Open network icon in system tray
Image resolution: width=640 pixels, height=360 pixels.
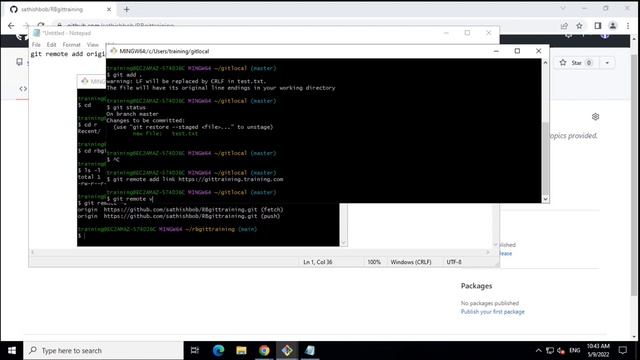tap(550, 351)
